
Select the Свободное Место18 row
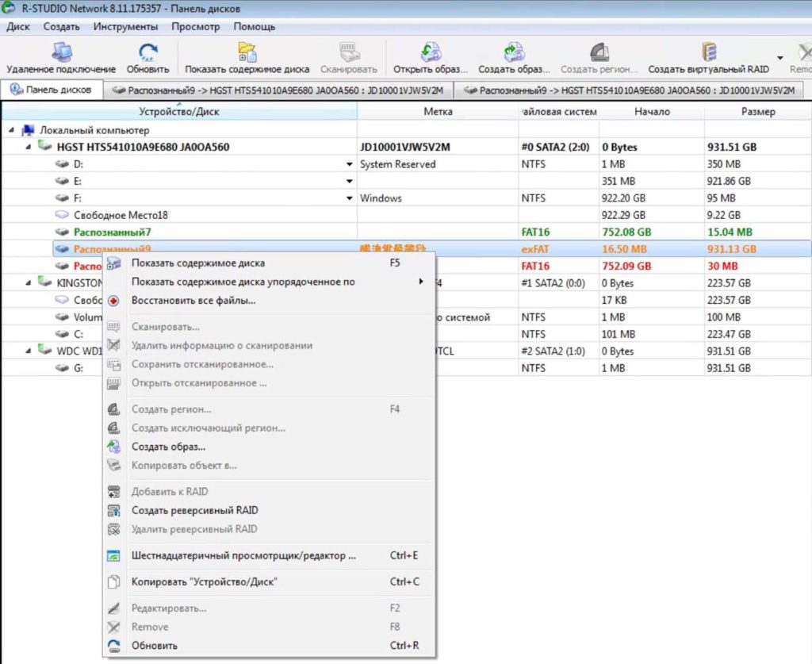click(406, 215)
